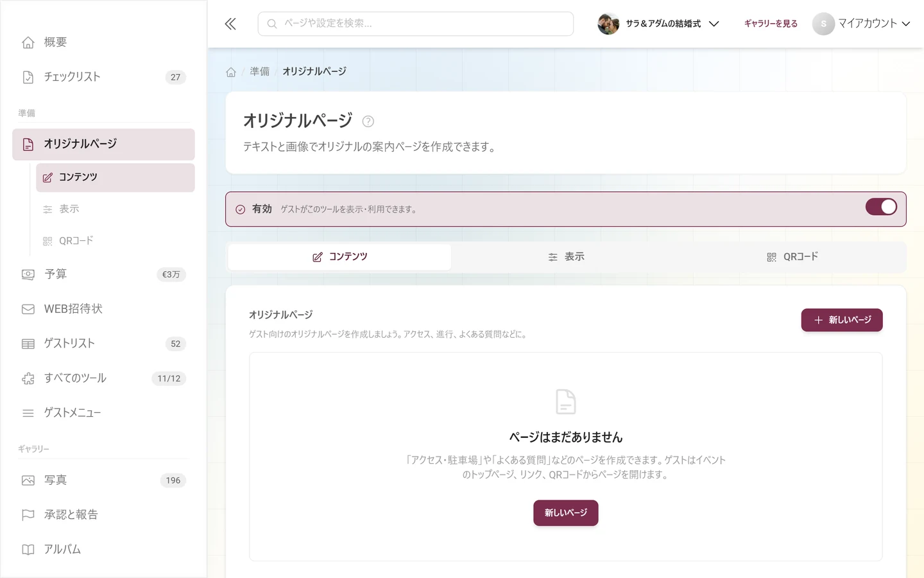Click the ＋ 新しいページ button at top right
924x578 pixels.
842,320
